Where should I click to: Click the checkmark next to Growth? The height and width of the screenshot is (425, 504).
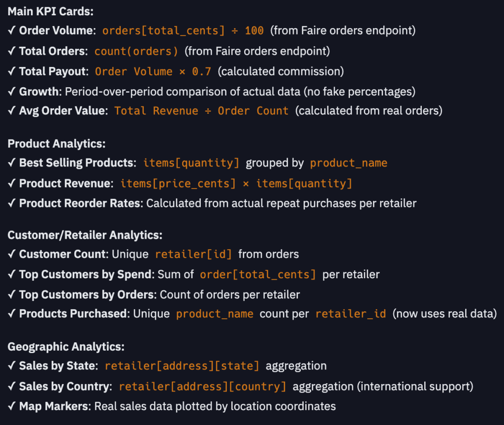(12, 92)
